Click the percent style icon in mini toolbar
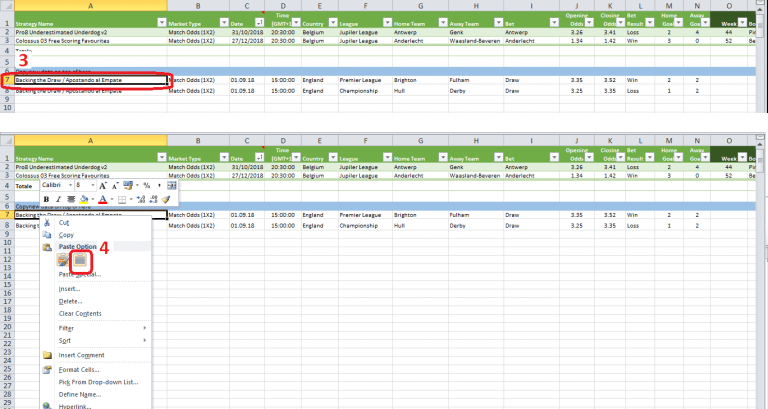The height and width of the screenshot is (409, 768). pos(146,185)
